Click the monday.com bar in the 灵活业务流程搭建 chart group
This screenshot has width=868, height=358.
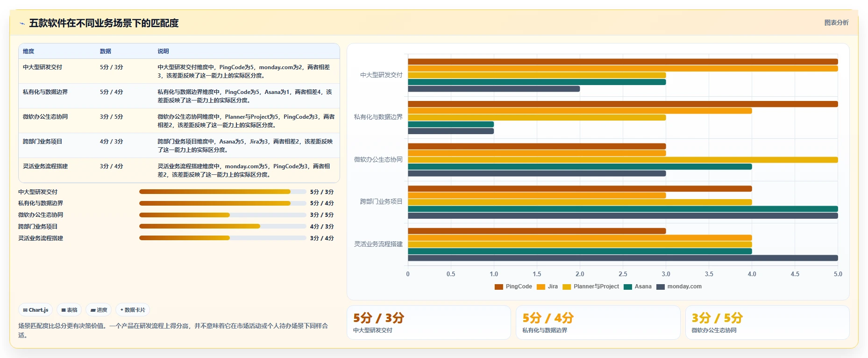pyautogui.click(x=623, y=258)
